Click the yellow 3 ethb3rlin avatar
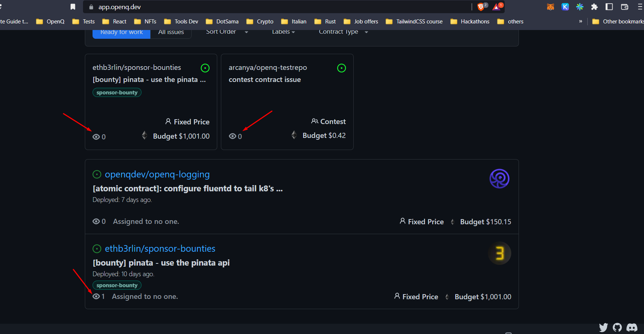Image resolution: width=644 pixels, height=334 pixels. pyautogui.click(x=500, y=253)
